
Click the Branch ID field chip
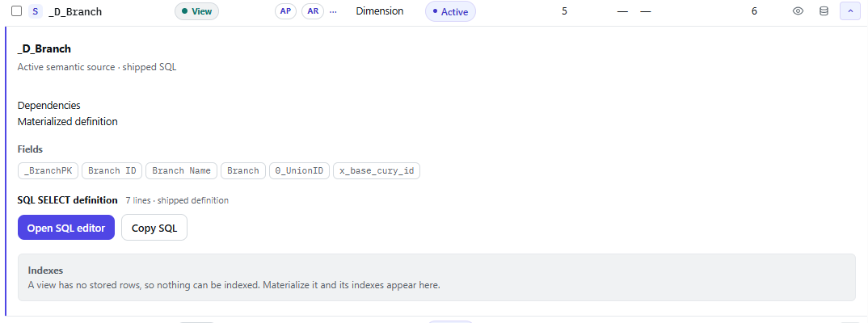(112, 170)
